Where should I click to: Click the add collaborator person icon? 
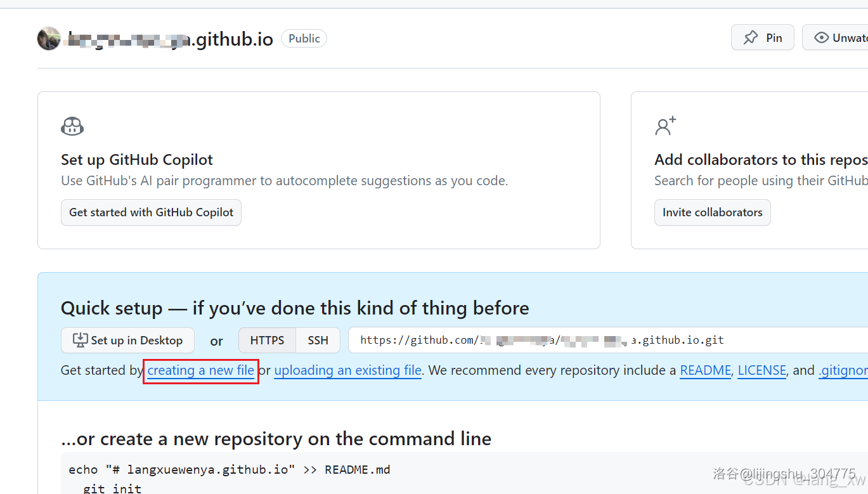(x=666, y=126)
